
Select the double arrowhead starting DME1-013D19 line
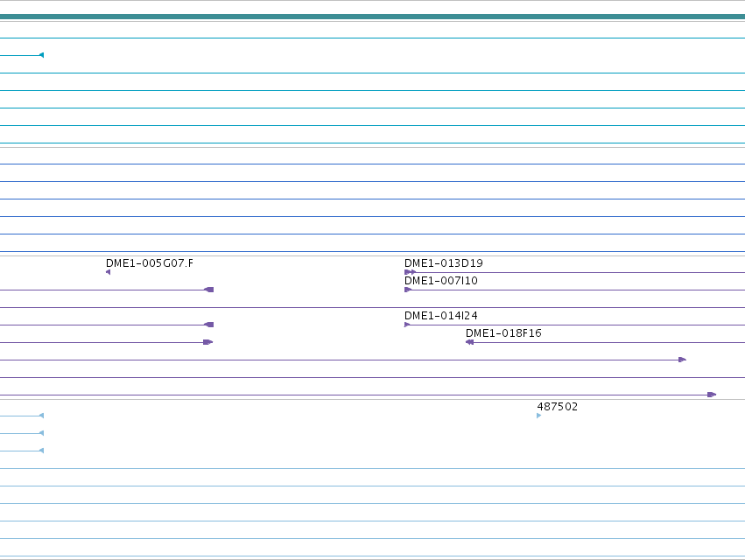[410, 272]
